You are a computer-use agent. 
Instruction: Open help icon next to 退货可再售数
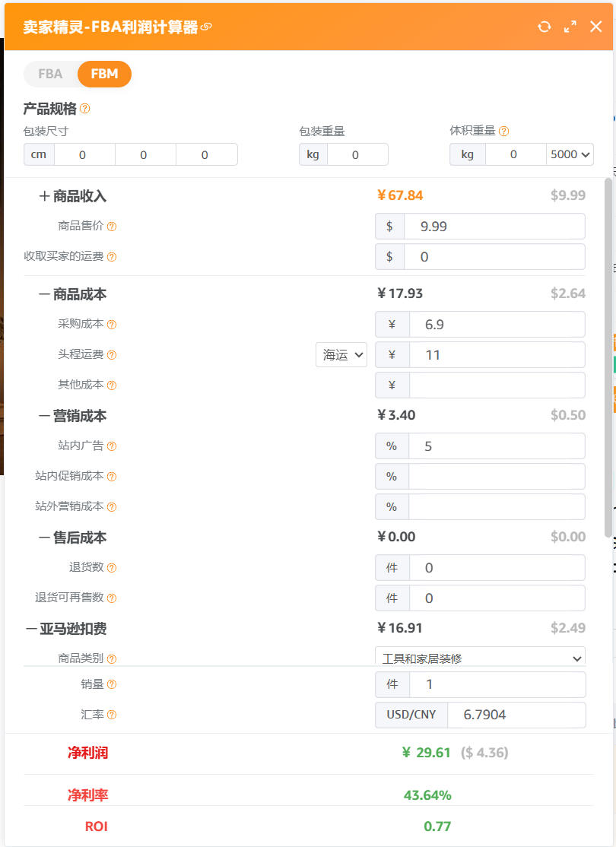point(111,598)
